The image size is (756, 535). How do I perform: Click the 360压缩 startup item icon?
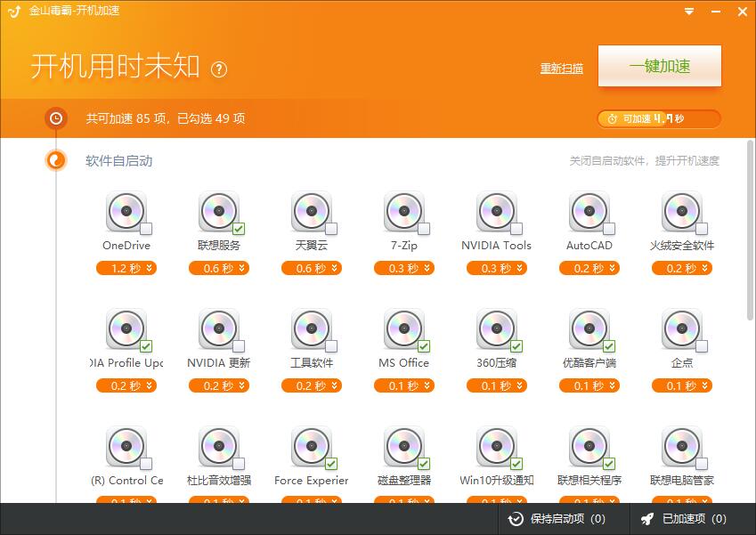tap(496, 329)
